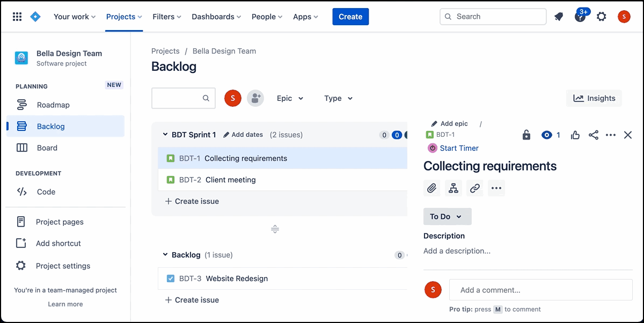Viewport: 644px width, 323px height.
Task: Click the sprint divider drag handle
Action: click(275, 230)
